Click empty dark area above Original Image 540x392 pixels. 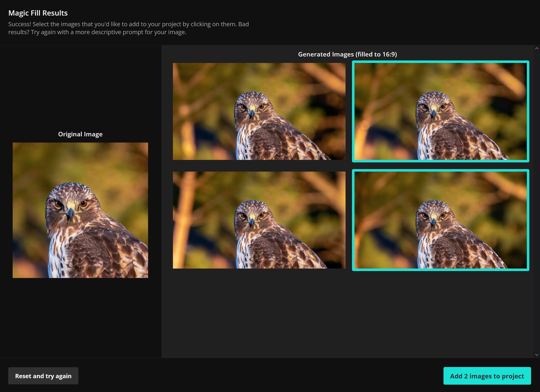[x=80, y=89]
